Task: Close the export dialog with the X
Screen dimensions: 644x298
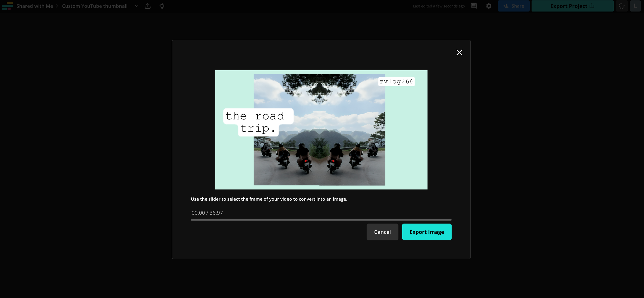Action: 459,52
